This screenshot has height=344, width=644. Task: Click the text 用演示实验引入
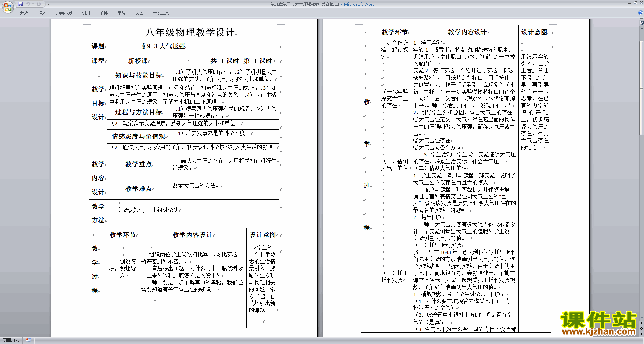[x=535, y=60]
